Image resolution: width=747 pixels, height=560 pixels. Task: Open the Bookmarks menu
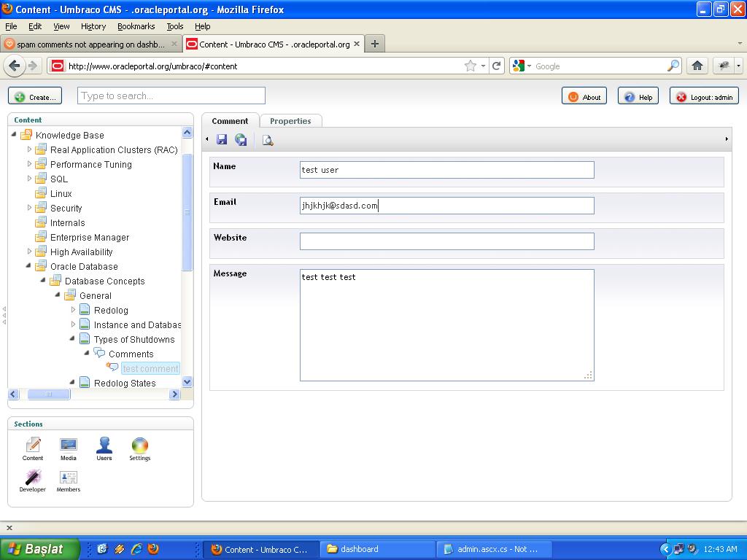[136, 26]
